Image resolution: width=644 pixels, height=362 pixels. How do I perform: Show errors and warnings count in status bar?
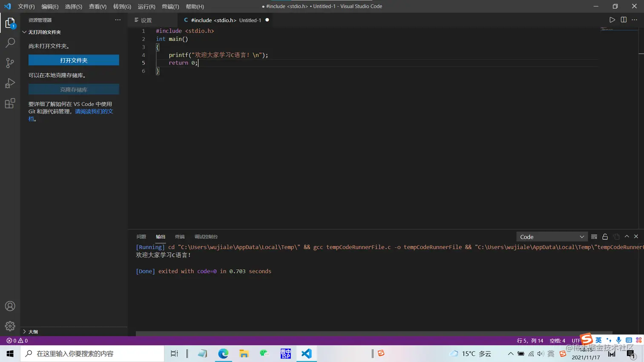(x=17, y=341)
